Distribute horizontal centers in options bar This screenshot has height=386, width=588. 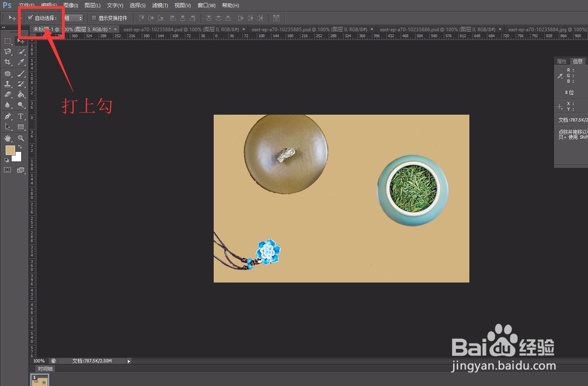[x=250, y=18]
